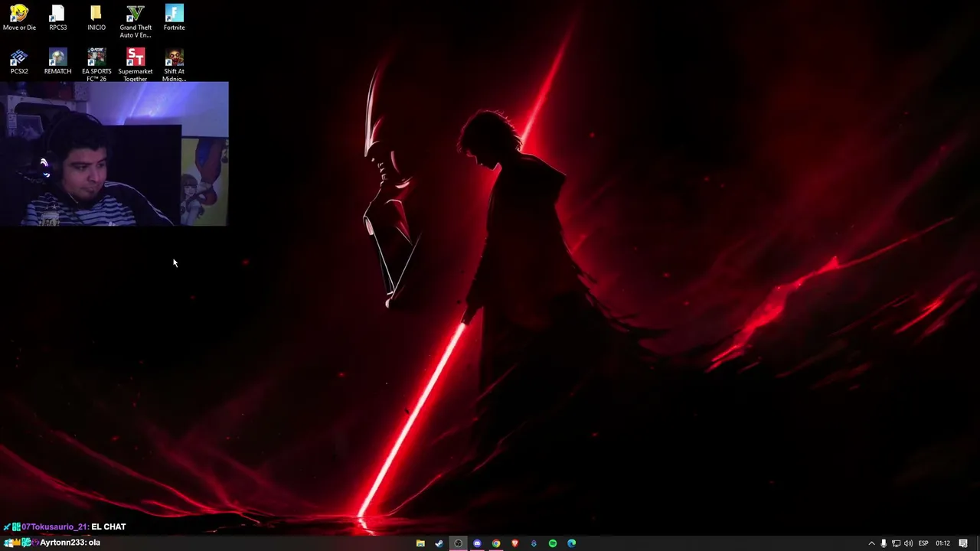Select the Move or Die desktop shortcut

pos(19,18)
